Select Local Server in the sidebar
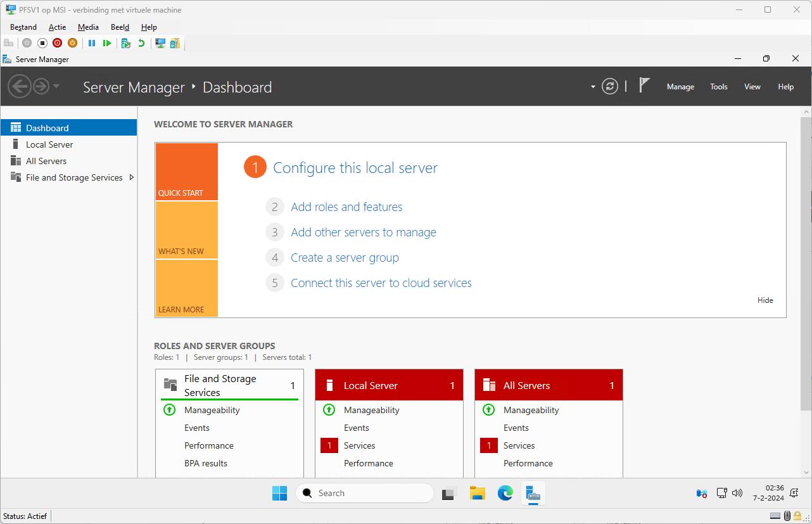Screen dimensions: 812x524 (x=68, y=144)
